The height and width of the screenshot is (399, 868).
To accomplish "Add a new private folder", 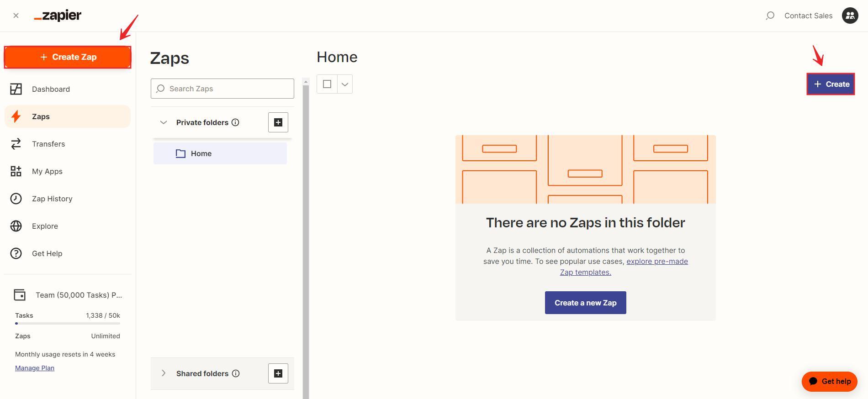I will (x=278, y=122).
